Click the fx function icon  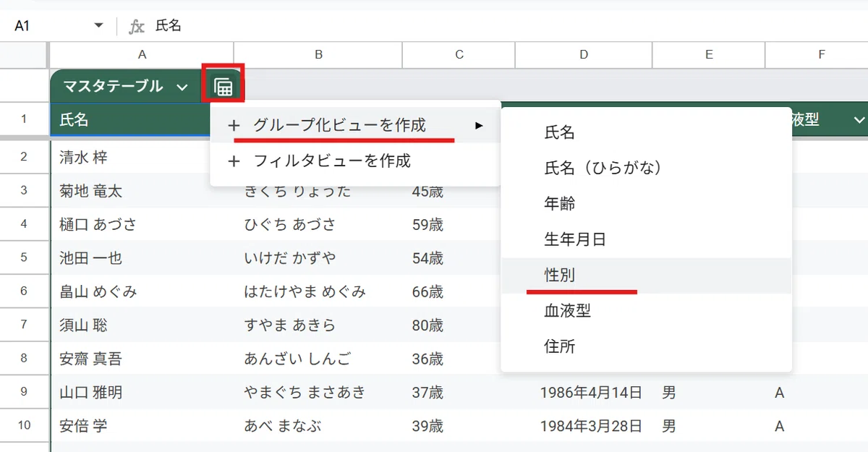tap(136, 27)
